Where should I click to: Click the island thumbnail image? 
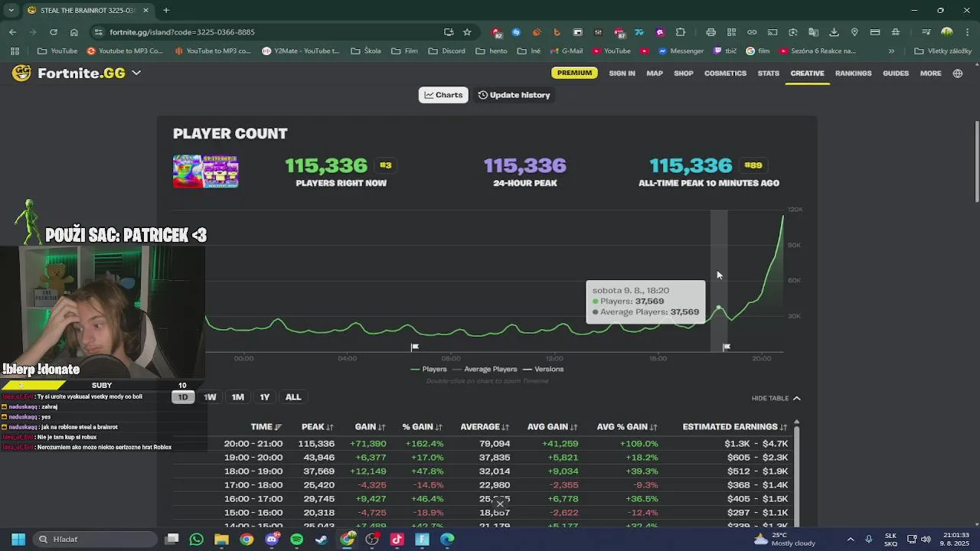205,171
